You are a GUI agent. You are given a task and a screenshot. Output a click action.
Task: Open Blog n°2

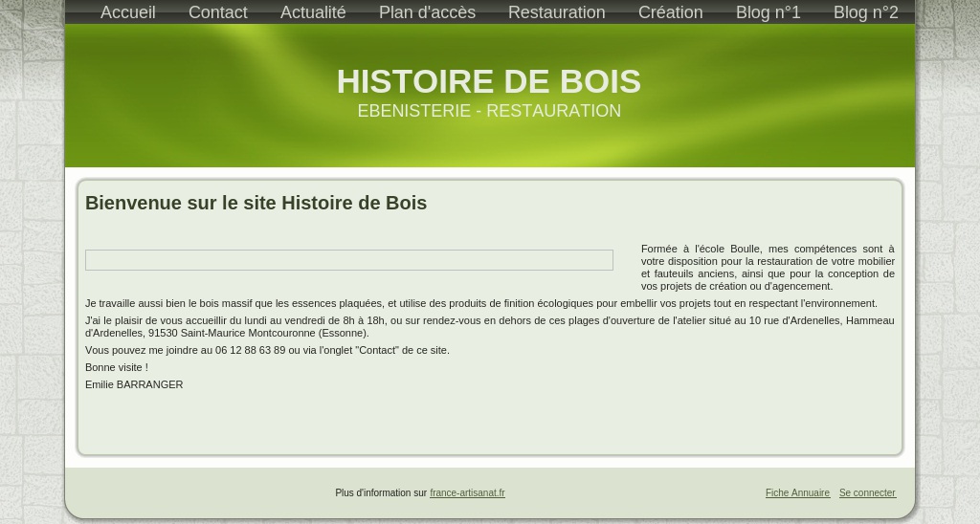click(865, 11)
